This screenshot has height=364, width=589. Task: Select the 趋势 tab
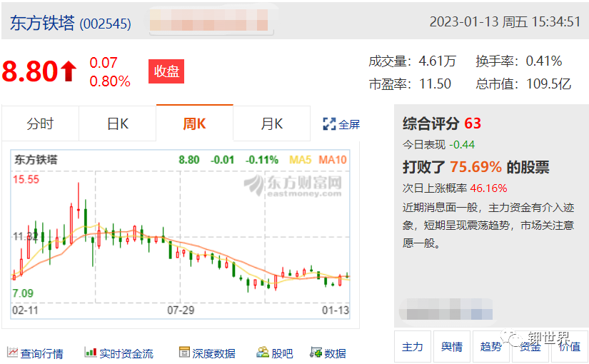point(491,347)
